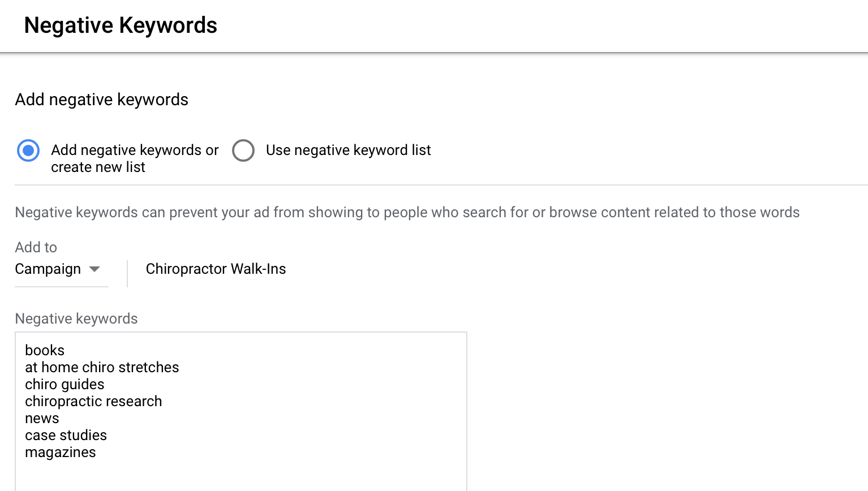The image size is (868, 491).
Task: Click inside the Negative keywords text box
Action: tap(240, 413)
